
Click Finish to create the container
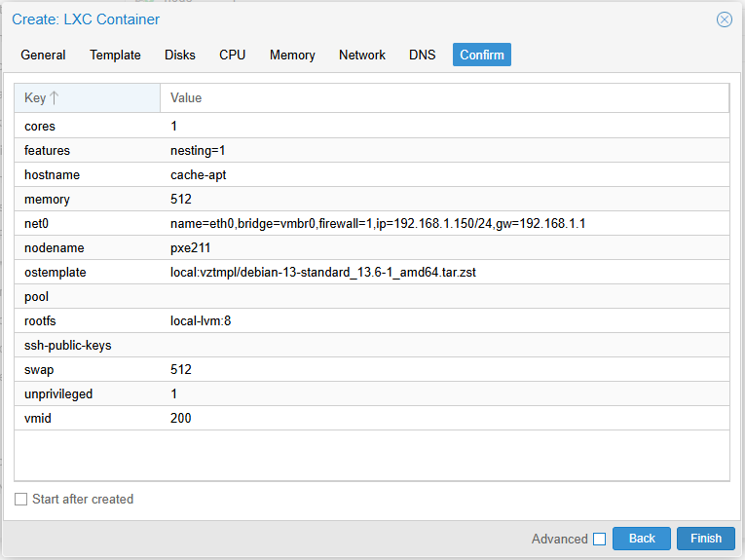pos(706,539)
